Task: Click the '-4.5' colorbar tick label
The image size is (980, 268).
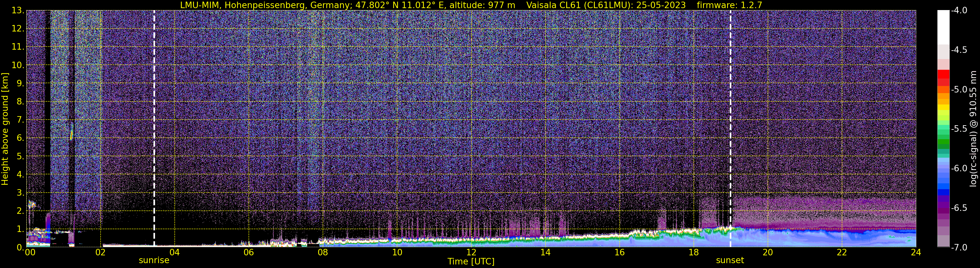Action: (959, 50)
